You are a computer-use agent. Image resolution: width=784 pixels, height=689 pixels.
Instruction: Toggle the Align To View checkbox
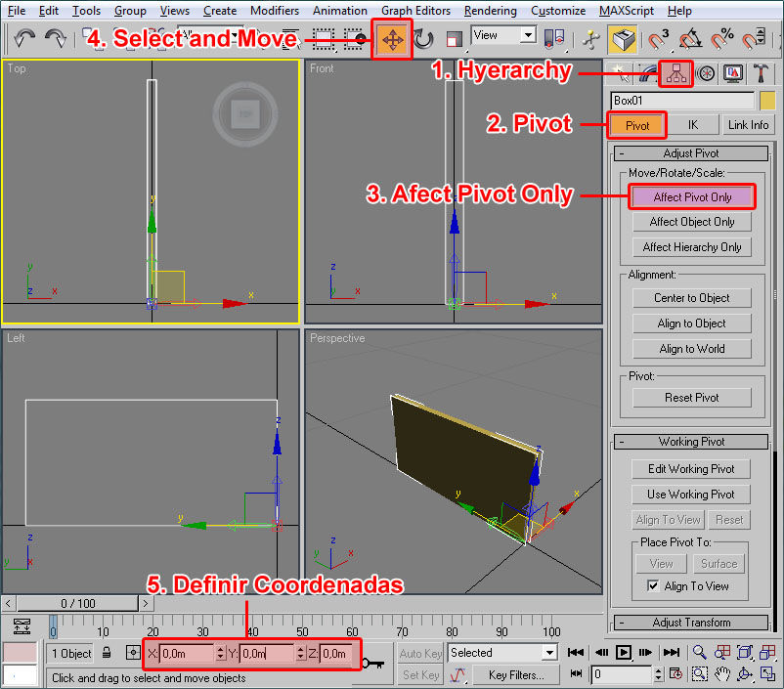(654, 586)
